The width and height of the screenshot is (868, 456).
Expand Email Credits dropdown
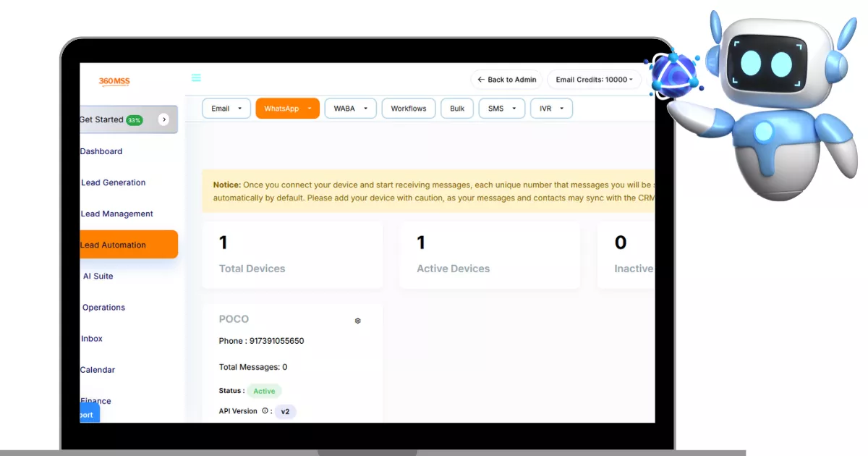point(594,80)
